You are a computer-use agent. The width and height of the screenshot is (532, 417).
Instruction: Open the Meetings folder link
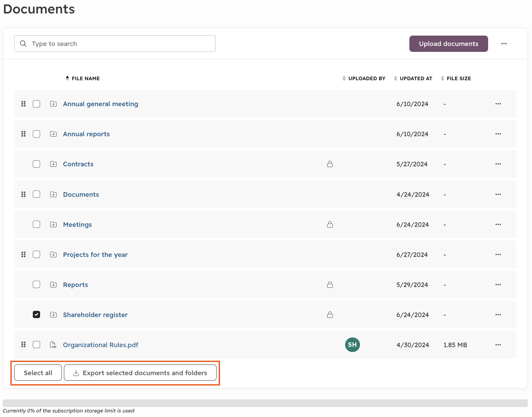(77, 224)
